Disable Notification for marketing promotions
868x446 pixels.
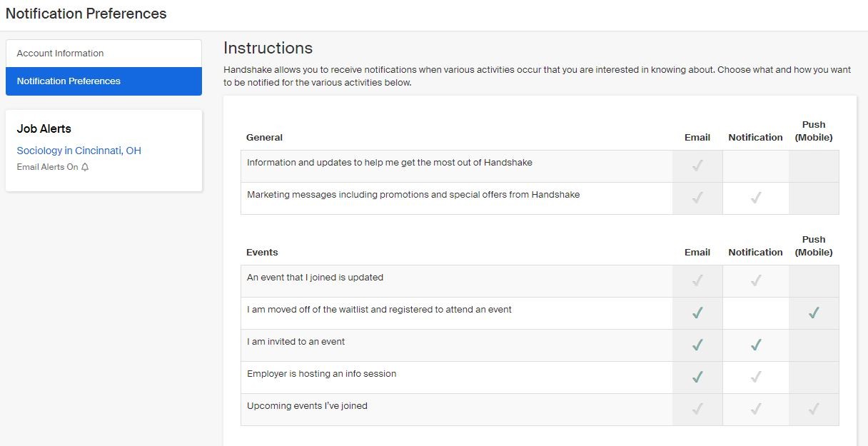click(755, 198)
